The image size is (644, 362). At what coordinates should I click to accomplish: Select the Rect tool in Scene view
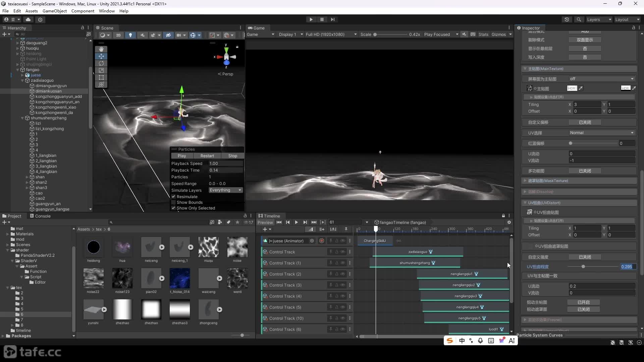point(101,77)
